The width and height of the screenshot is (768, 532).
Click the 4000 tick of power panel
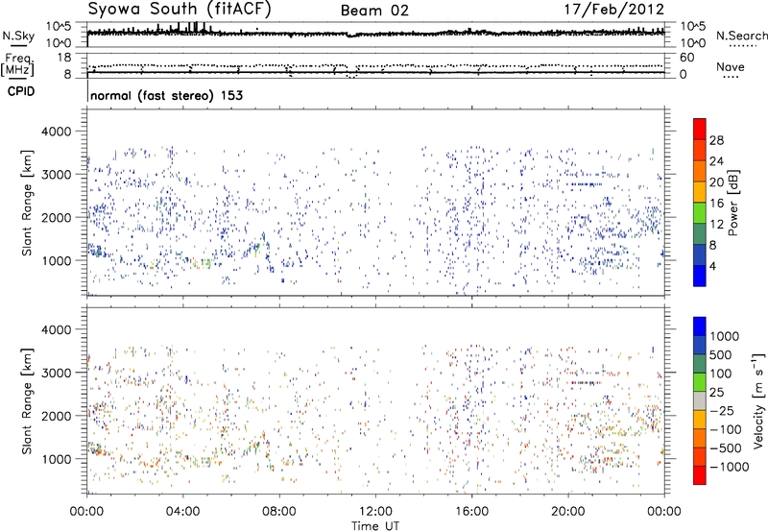[57, 132]
